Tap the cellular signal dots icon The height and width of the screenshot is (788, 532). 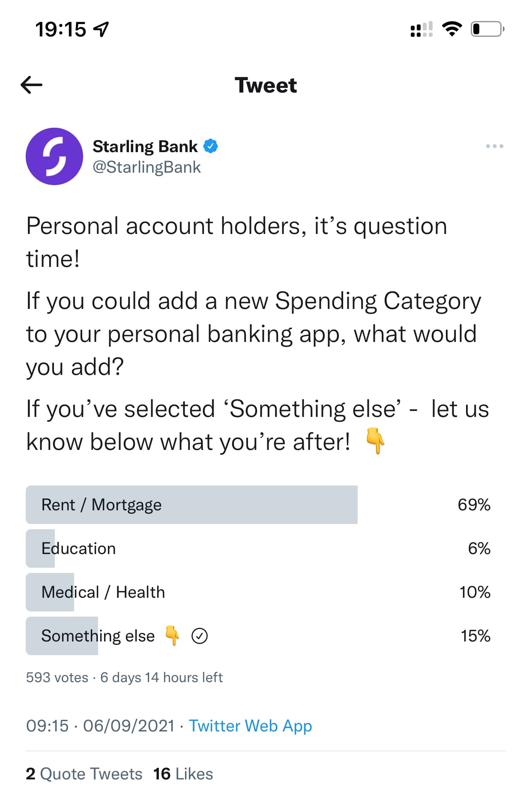(421, 30)
